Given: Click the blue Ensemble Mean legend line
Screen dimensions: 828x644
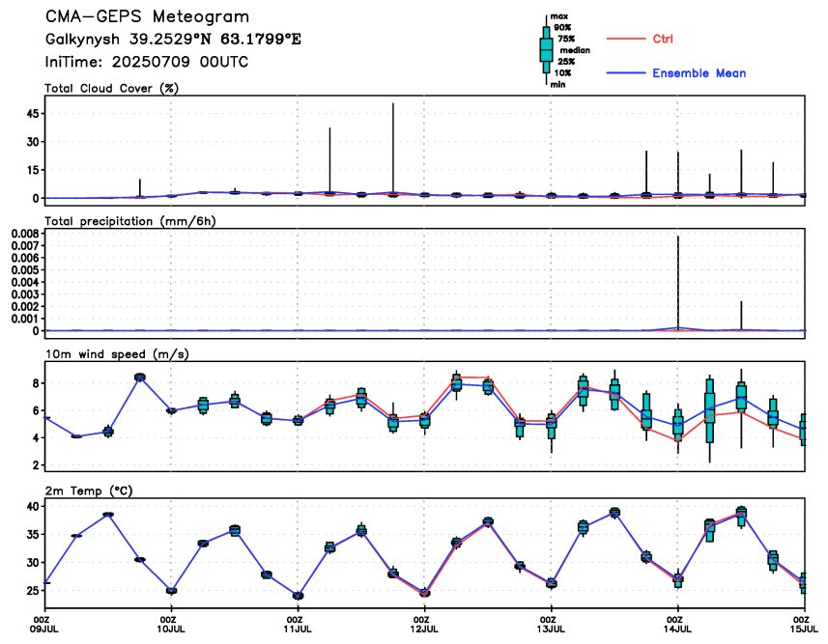Looking at the screenshot, I should [626, 72].
